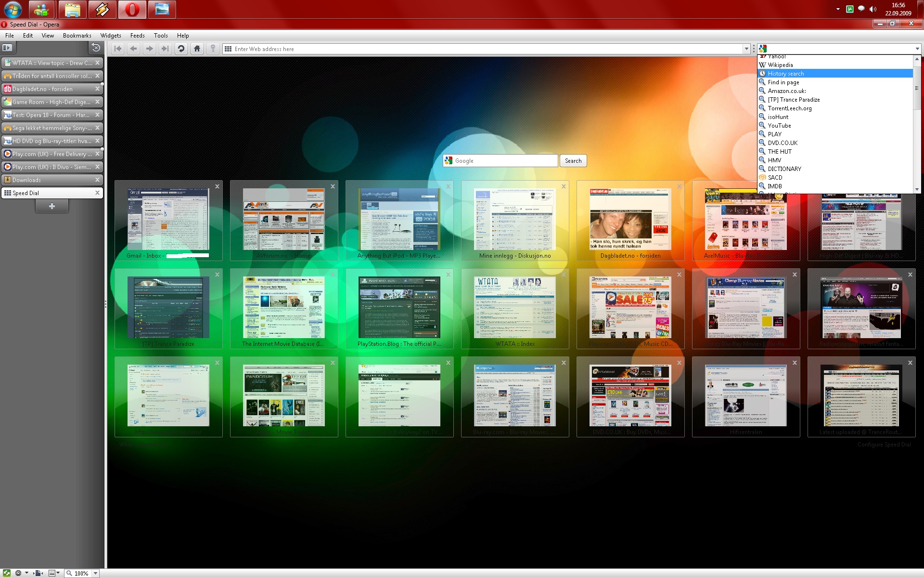Click the Opera Link sync status icon
This screenshot has width=924, height=578.
pos(7,573)
